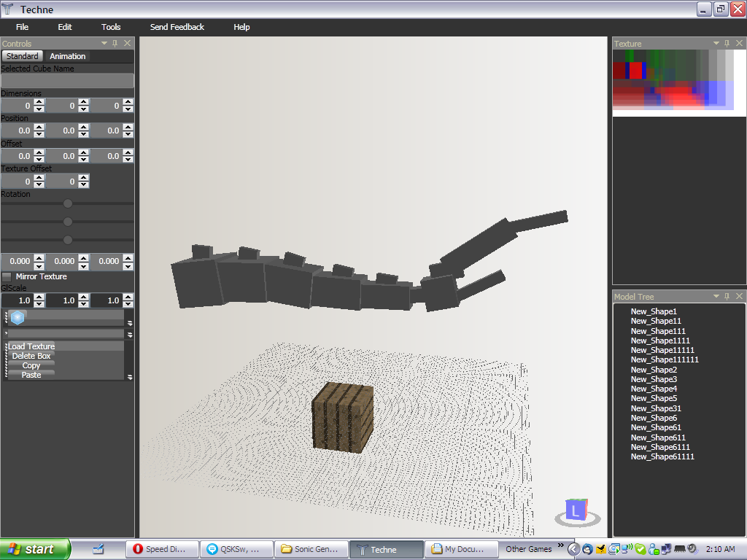Click the Load Texture button
This screenshot has height=560, width=747.
[31, 346]
